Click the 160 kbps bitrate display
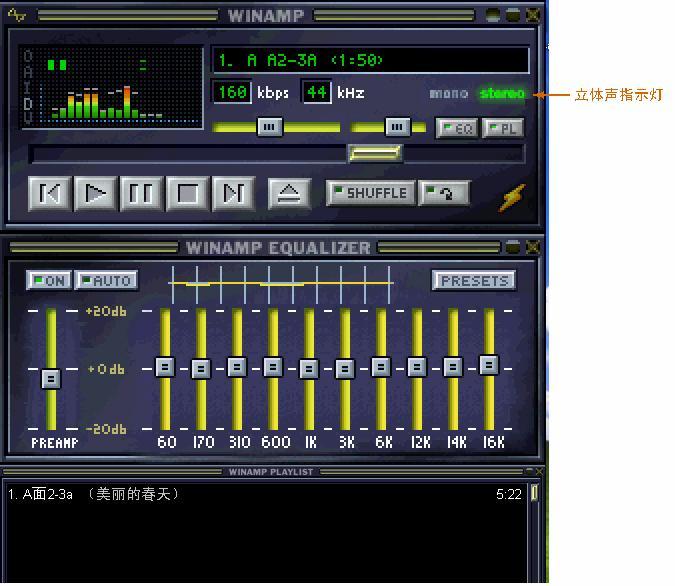 (232, 92)
